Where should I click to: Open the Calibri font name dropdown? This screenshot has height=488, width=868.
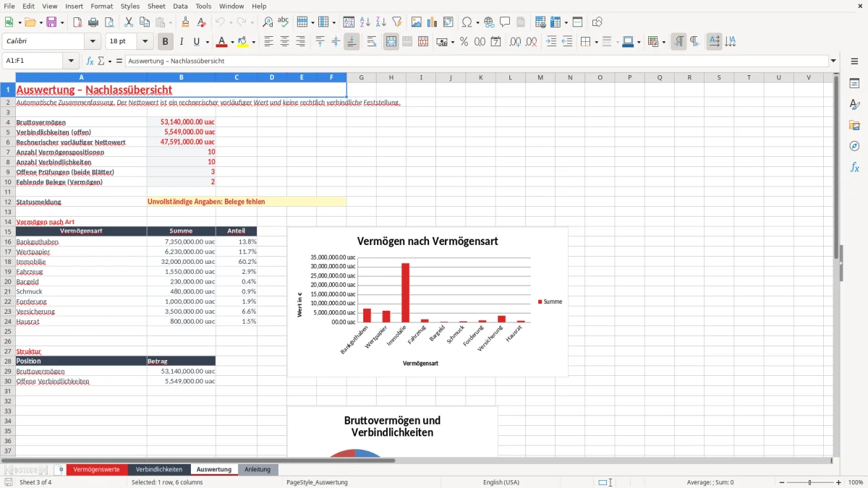pyautogui.click(x=92, y=42)
